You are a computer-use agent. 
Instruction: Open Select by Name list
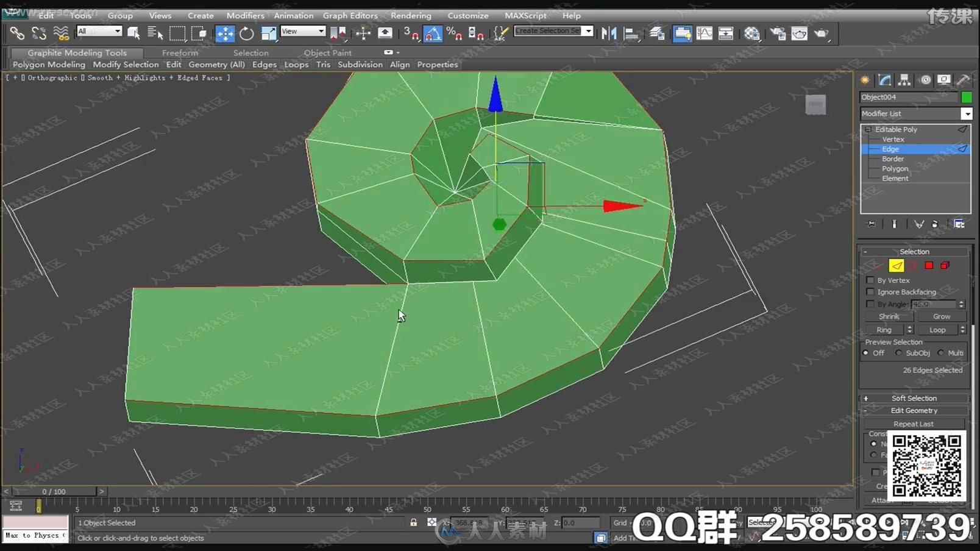[x=155, y=34]
